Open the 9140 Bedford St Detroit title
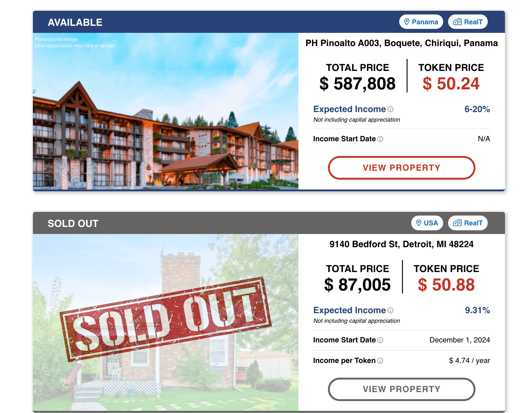532x413 pixels. (401, 244)
